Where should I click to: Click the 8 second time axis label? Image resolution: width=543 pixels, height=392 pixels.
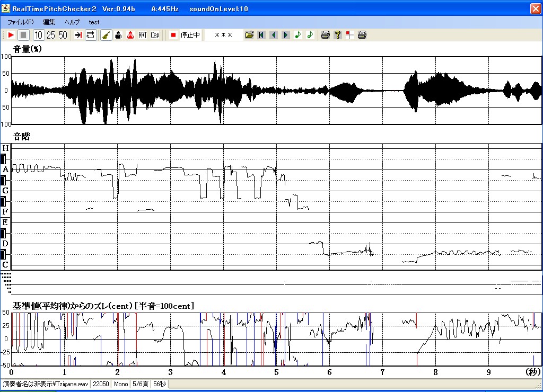pos(435,372)
